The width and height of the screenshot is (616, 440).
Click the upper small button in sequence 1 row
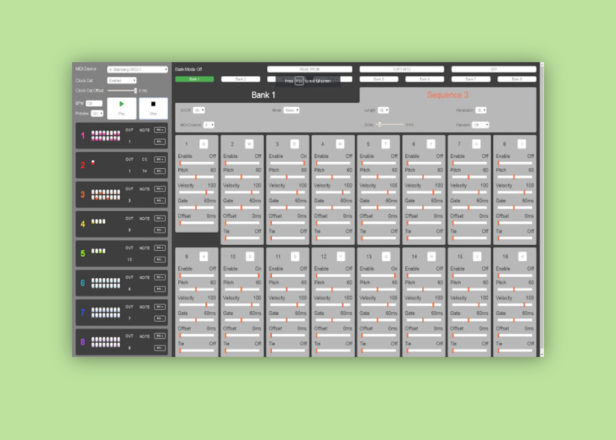[160, 130]
